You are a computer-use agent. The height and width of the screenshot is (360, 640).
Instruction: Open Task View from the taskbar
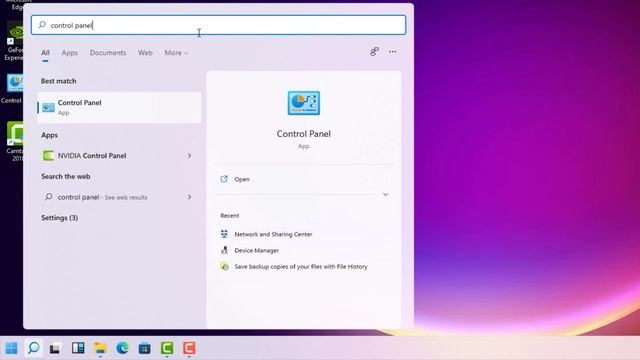55,348
